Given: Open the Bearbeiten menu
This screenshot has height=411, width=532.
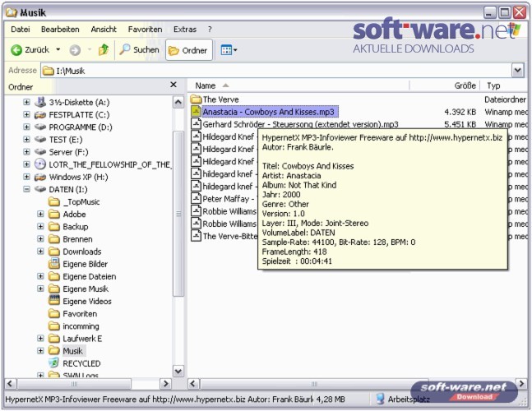Looking at the screenshot, I should (60, 30).
